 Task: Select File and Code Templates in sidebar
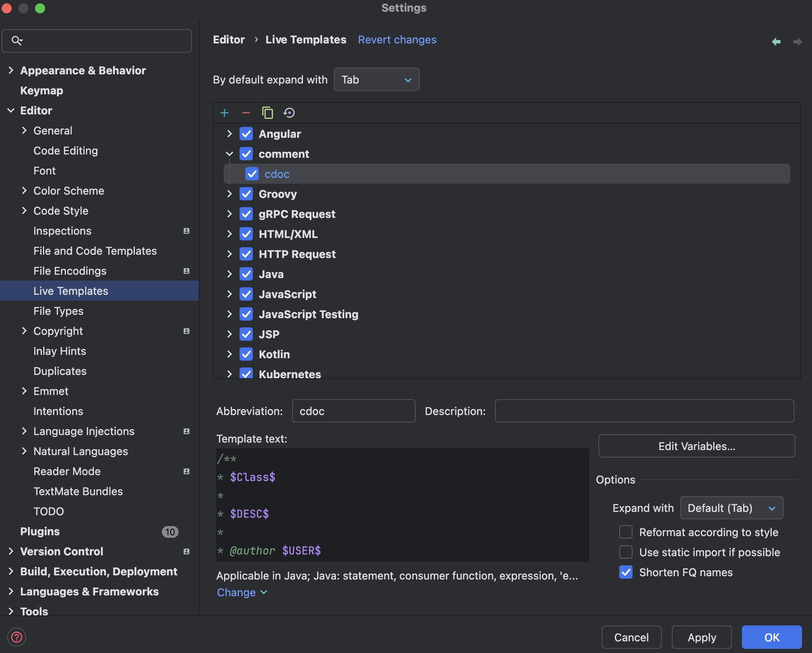pyautogui.click(x=95, y=251)
